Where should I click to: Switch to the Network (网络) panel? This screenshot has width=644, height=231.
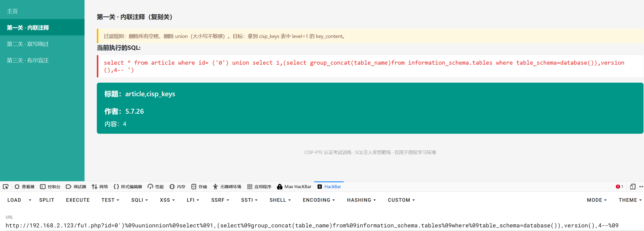coord(100,187)
